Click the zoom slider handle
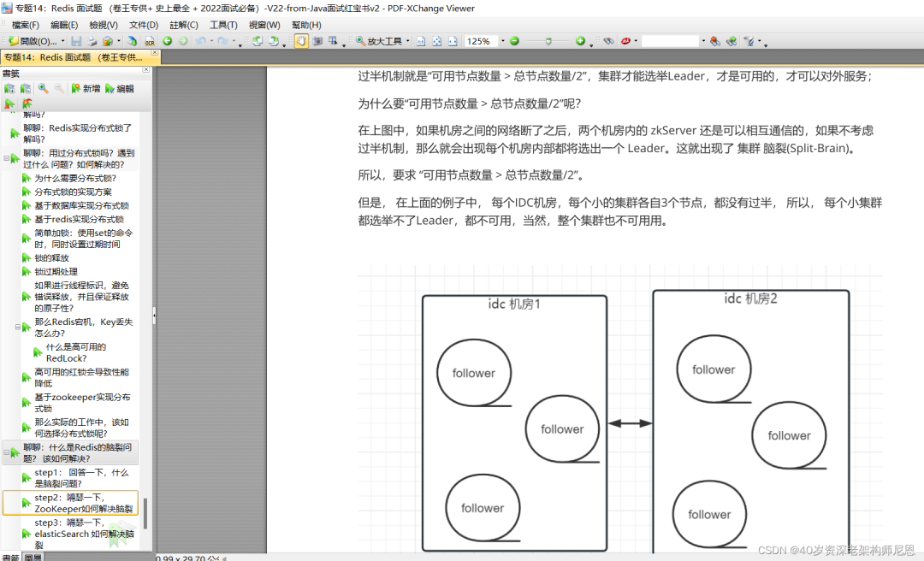The height and width of the screenshot is (561, 924). coord(548,41)
